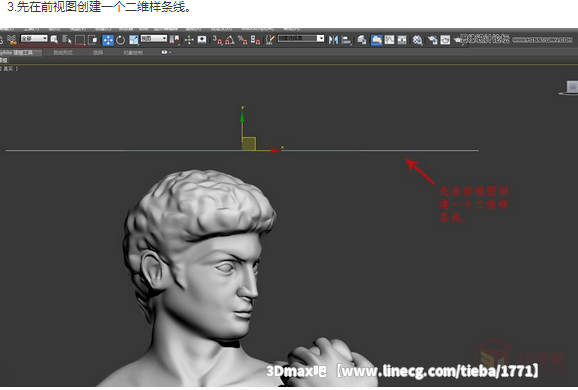Toggle the percent snap button

tap(243, 40)
